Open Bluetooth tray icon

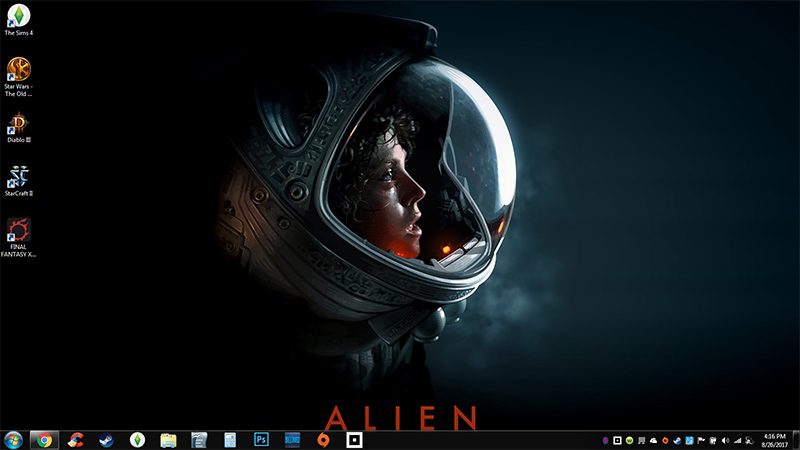click(x=605, y=440)
